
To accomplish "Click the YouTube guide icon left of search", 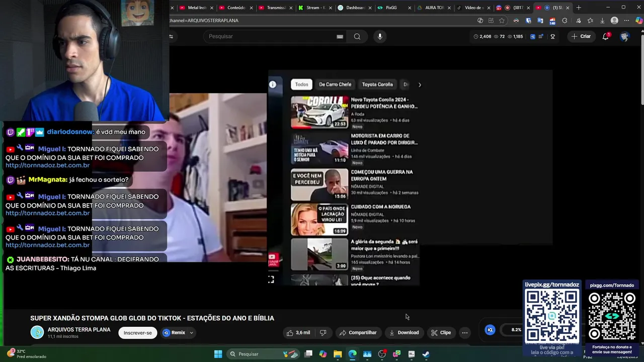I will pyautogui.click(x=171, y=36).
